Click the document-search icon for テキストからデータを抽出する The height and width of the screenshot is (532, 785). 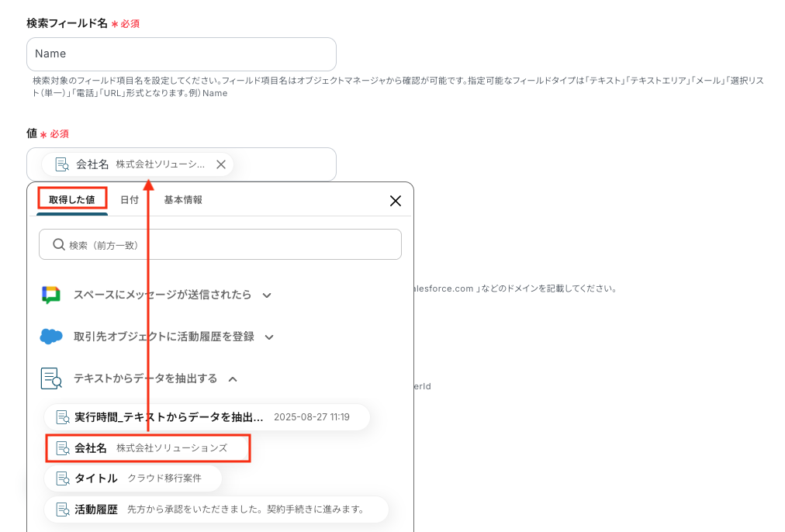coord(51,378)
